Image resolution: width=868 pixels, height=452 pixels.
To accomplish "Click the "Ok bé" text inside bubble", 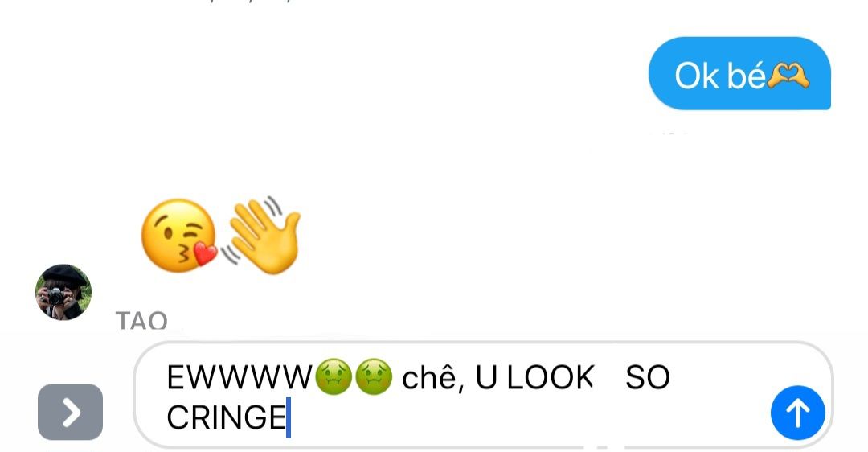I will (719, 76).
